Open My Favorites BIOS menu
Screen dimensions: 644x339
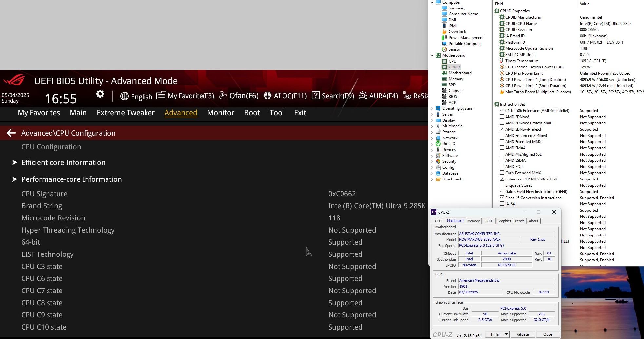click(39, 113)
